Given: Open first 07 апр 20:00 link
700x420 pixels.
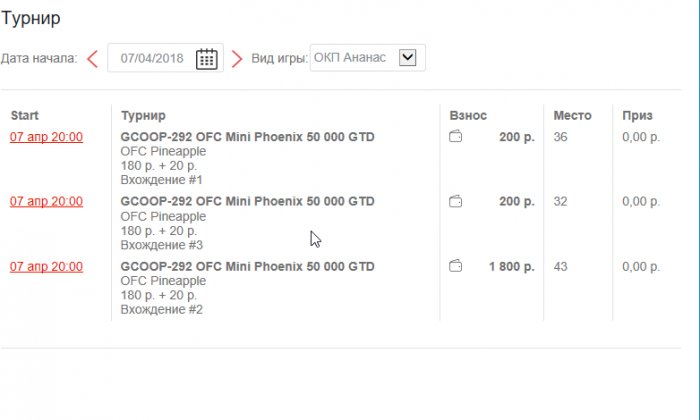Looking at the screenshot, I should pos(46,136).
